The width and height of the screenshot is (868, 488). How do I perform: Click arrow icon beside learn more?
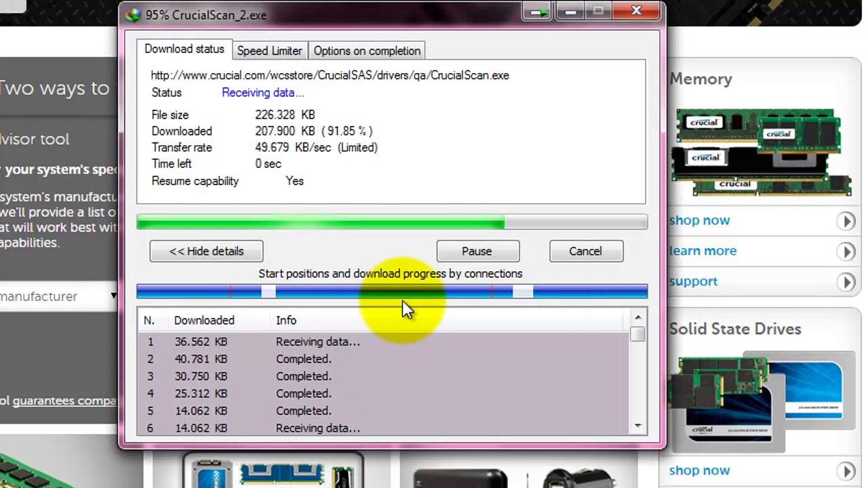click(x=846, y=251)
